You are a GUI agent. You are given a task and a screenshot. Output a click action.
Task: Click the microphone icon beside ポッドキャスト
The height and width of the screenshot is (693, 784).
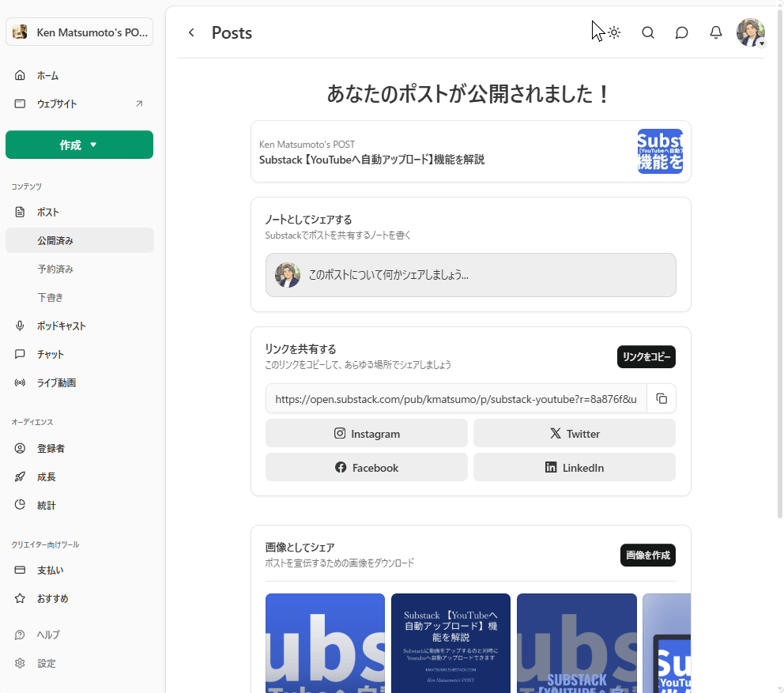[x=20, y=326]
